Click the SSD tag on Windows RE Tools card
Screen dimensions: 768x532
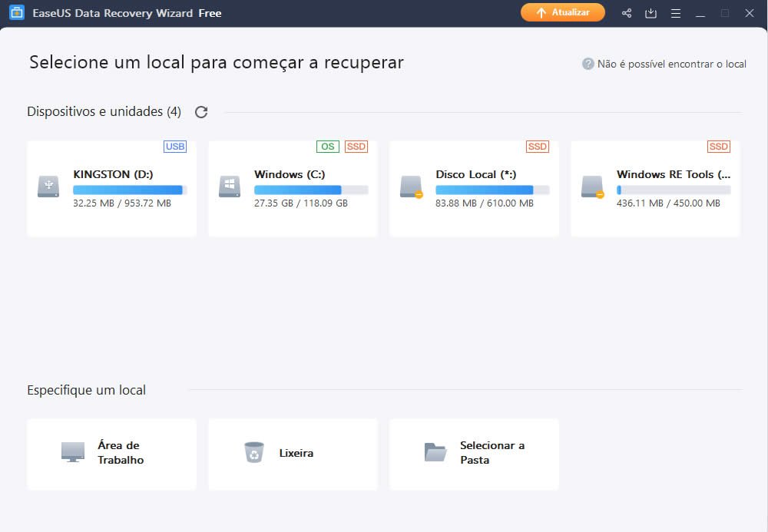(719, 147)
